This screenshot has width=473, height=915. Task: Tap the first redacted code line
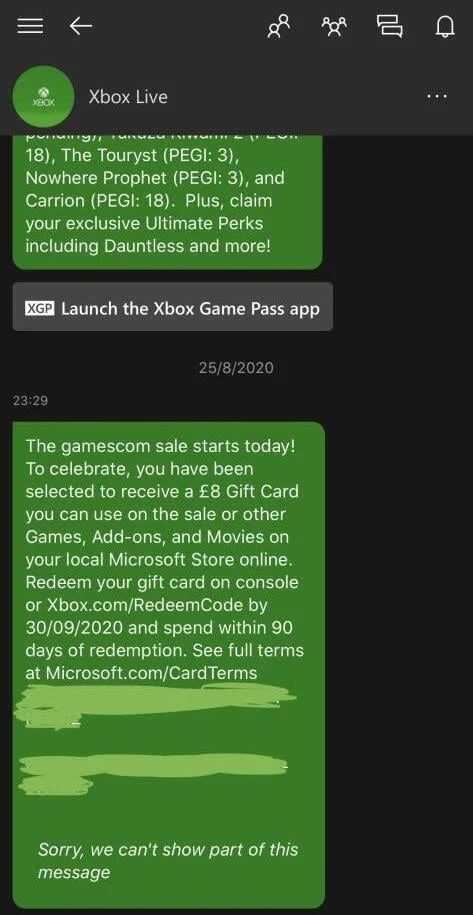click(x=155, y=705)
